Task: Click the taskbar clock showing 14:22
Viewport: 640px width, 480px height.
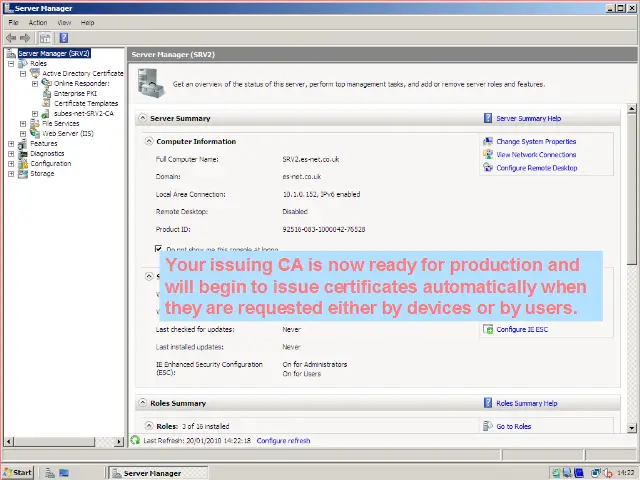Action: [625, 473]
